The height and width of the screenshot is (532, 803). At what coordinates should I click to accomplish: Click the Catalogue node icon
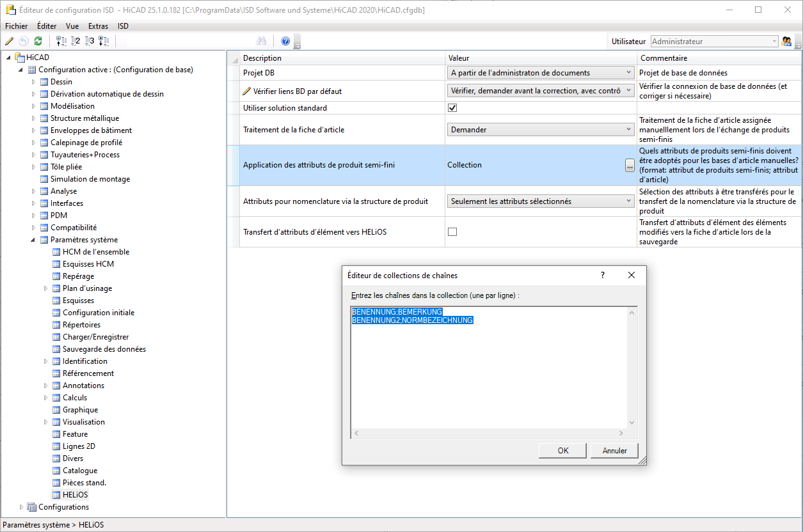pyautogui.click(x=56, y=471)
